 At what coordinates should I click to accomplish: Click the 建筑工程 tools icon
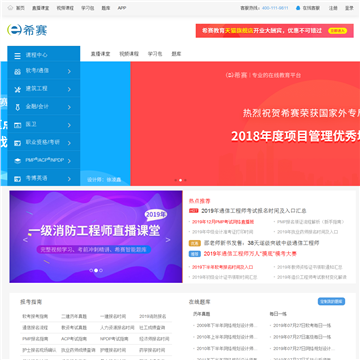point(18,89)
